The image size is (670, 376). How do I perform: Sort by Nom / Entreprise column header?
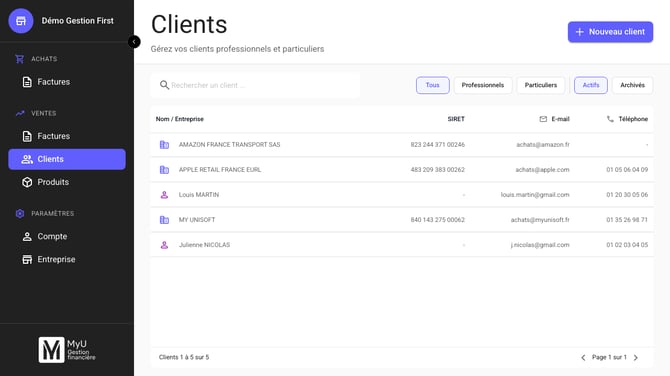point(179,119)
